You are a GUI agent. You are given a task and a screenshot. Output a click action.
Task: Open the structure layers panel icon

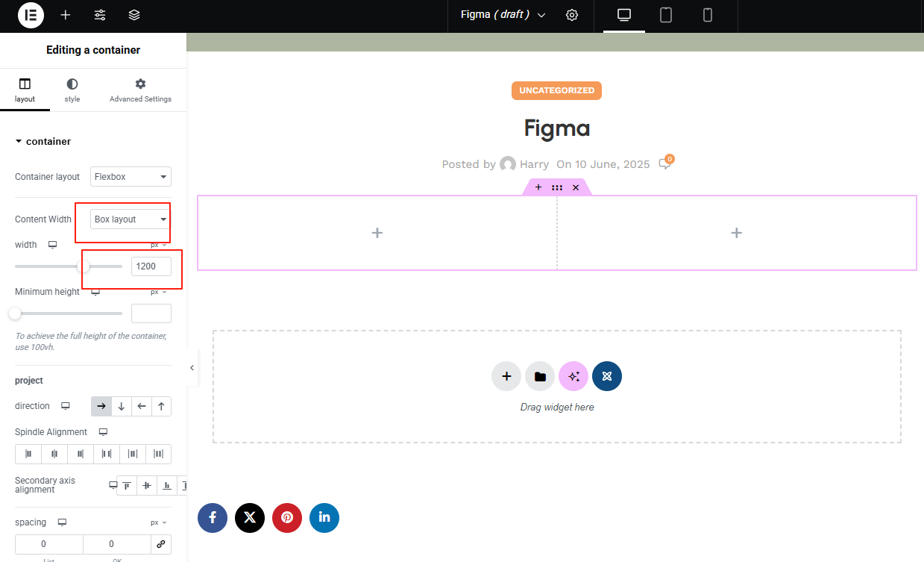click(133, 15)
